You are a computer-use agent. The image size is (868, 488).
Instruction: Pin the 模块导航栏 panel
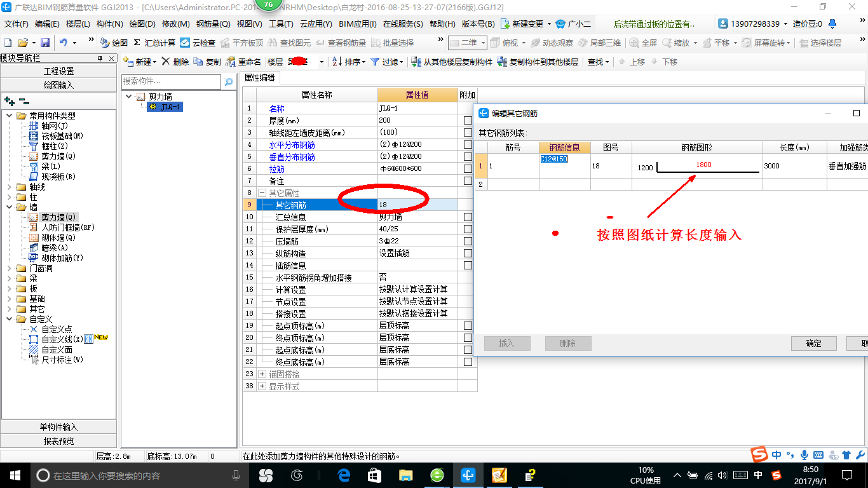click(100, 58)
